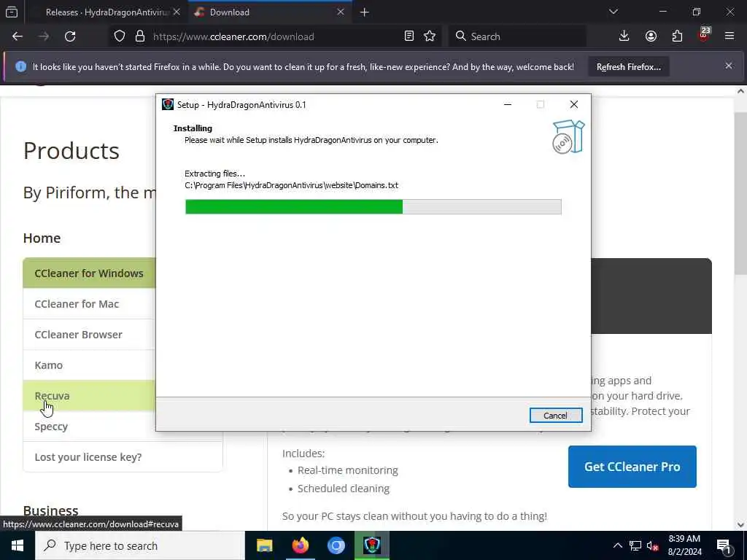Switch to Releases HydraDragonAntivirus tab

(107, 12)
